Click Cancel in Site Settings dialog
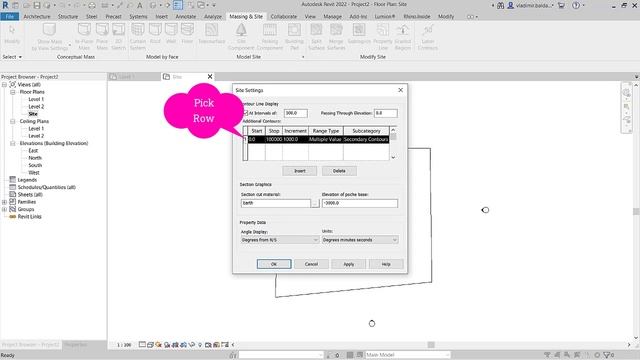Screen dimensions: 640x360 311,264
